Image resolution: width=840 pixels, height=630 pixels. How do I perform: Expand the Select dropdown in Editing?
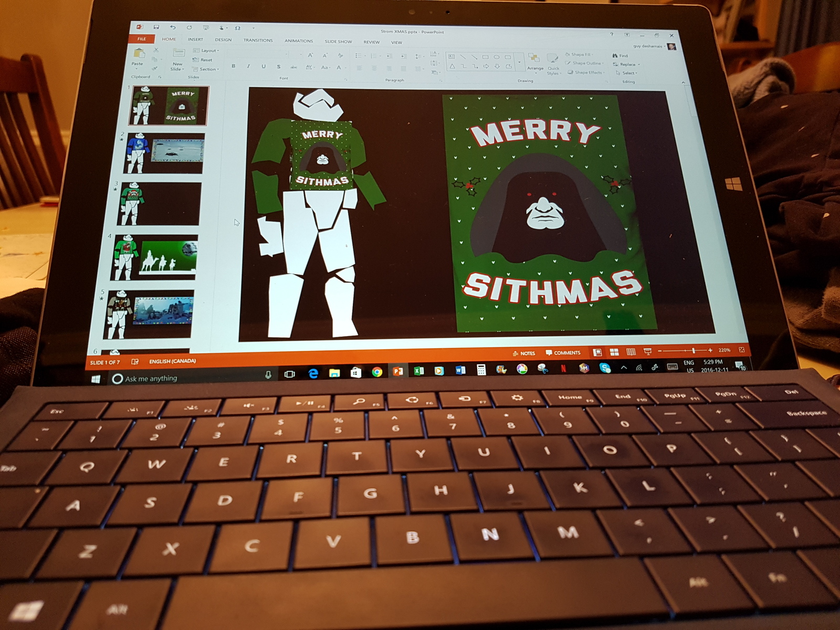click(x=626, y=73)
